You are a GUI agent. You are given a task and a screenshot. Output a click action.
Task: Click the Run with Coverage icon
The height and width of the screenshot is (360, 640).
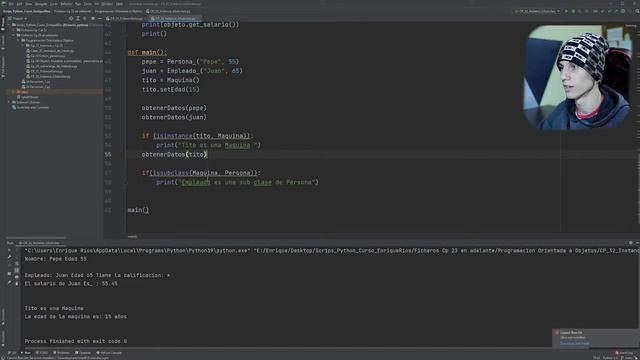[579, 11]
